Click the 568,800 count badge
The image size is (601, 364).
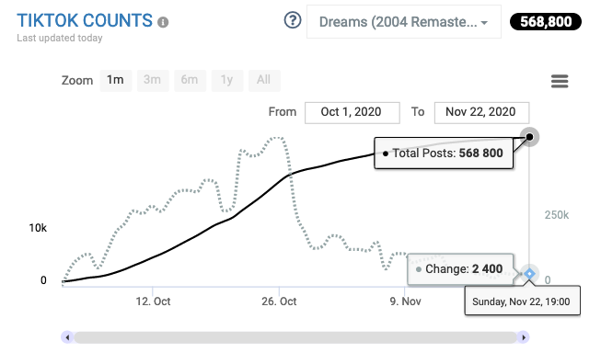point(546,22)
